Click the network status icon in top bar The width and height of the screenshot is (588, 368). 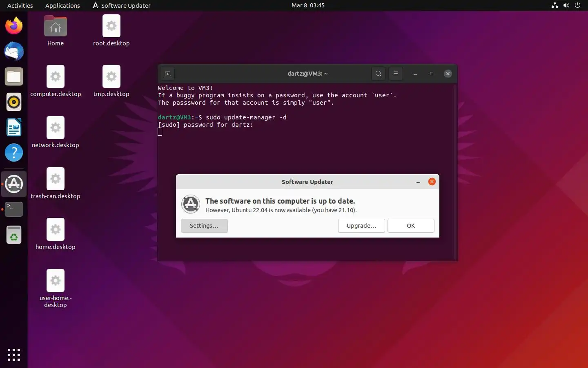point(555,5)
